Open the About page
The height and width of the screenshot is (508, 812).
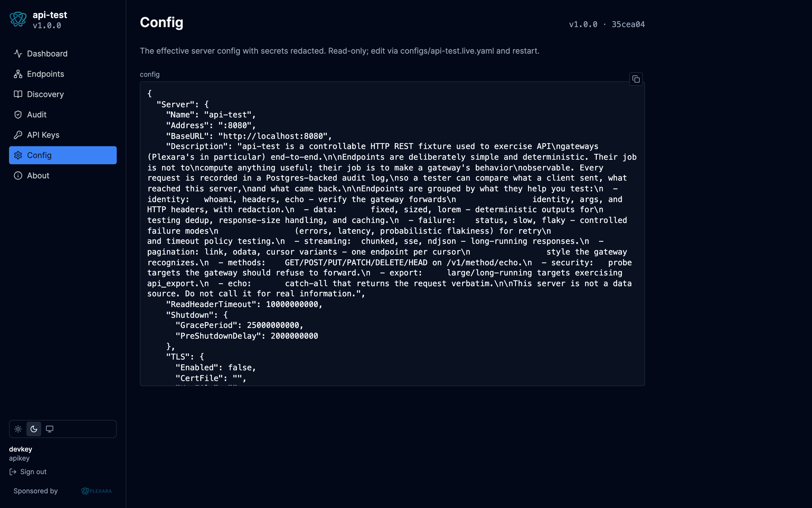63,176
